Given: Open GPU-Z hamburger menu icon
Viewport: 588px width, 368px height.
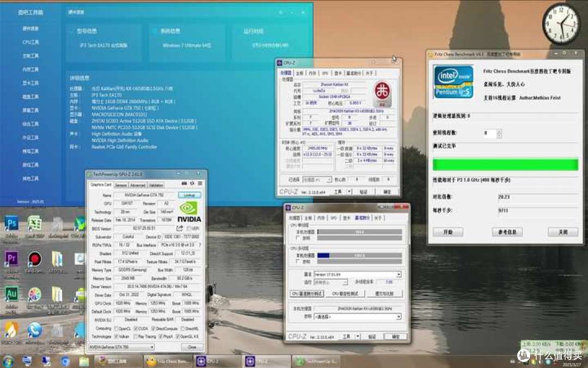Looking at the screenshot, I should [x=200, y=183].
